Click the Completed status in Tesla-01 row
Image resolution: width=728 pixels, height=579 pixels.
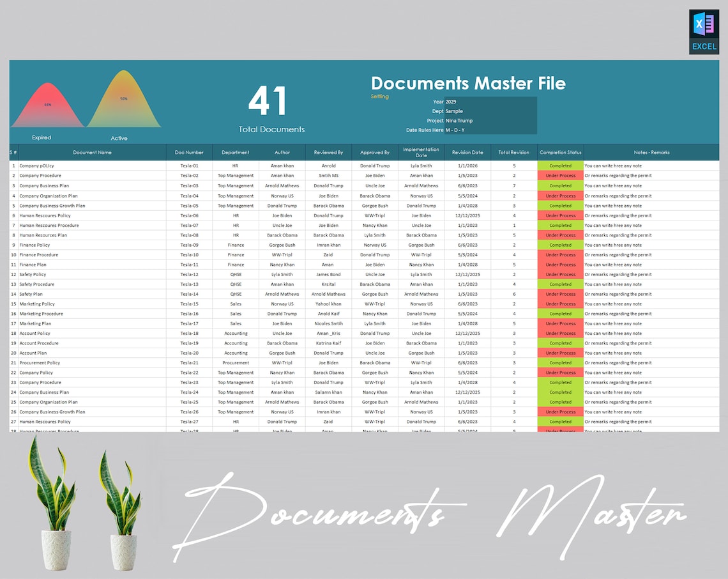561,166
